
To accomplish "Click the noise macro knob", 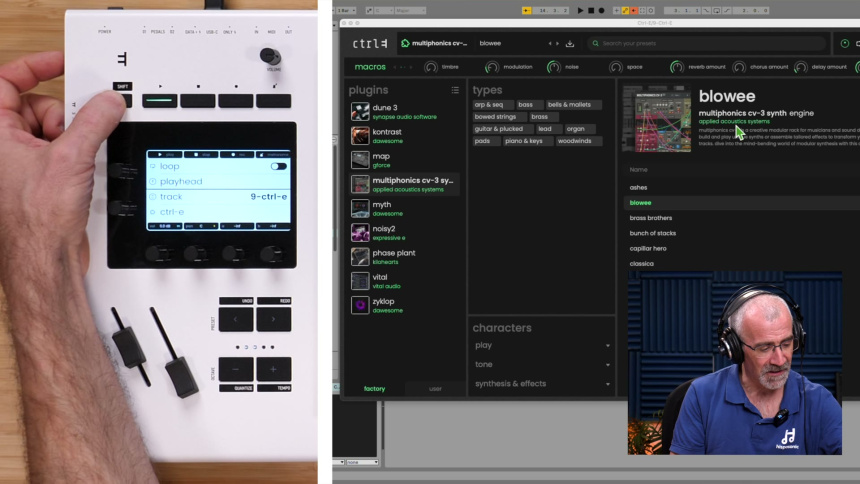I will (553, 67).
